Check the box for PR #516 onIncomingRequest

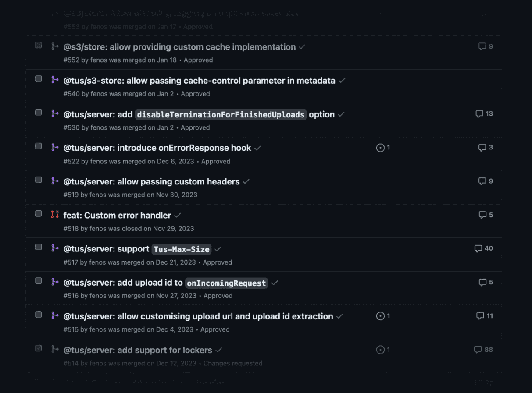point(39,281)
